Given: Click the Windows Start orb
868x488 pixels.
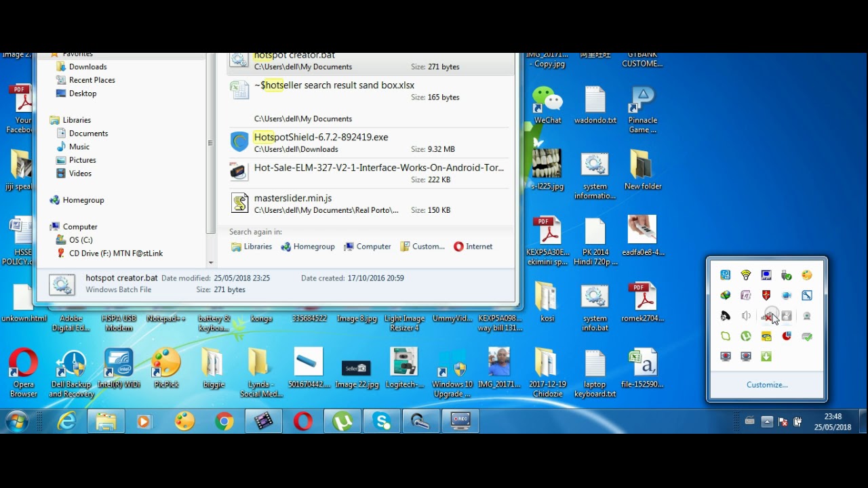Looking at the screenshot, I should [x=16, y=422].
